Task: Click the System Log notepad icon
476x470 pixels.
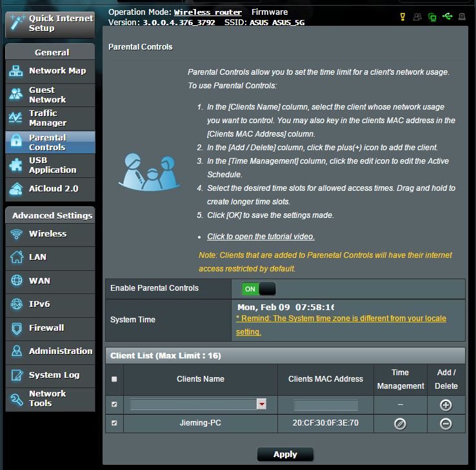Action: (17, 375)
